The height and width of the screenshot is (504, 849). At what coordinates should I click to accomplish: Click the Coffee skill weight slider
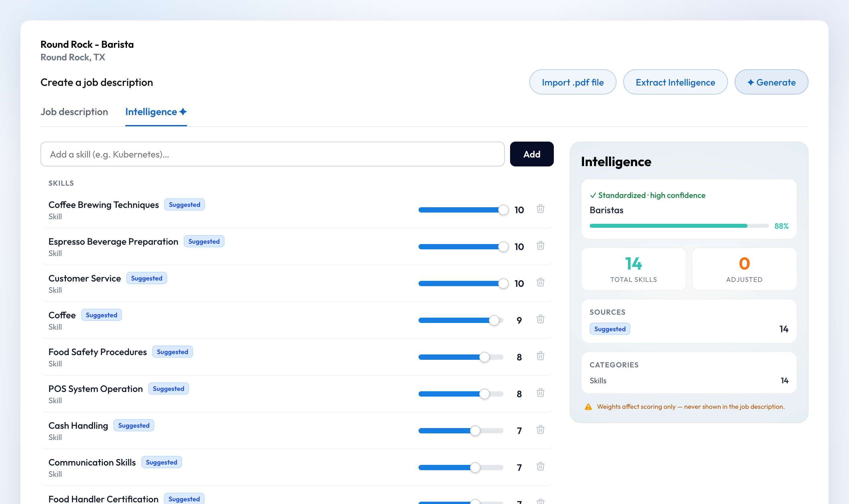click(461, 320)
